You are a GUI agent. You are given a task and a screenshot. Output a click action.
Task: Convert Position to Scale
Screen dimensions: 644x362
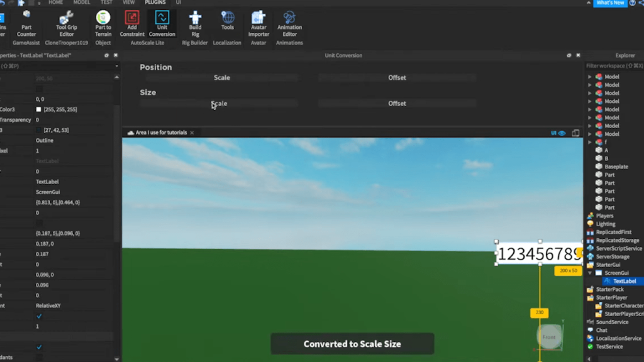222,77
